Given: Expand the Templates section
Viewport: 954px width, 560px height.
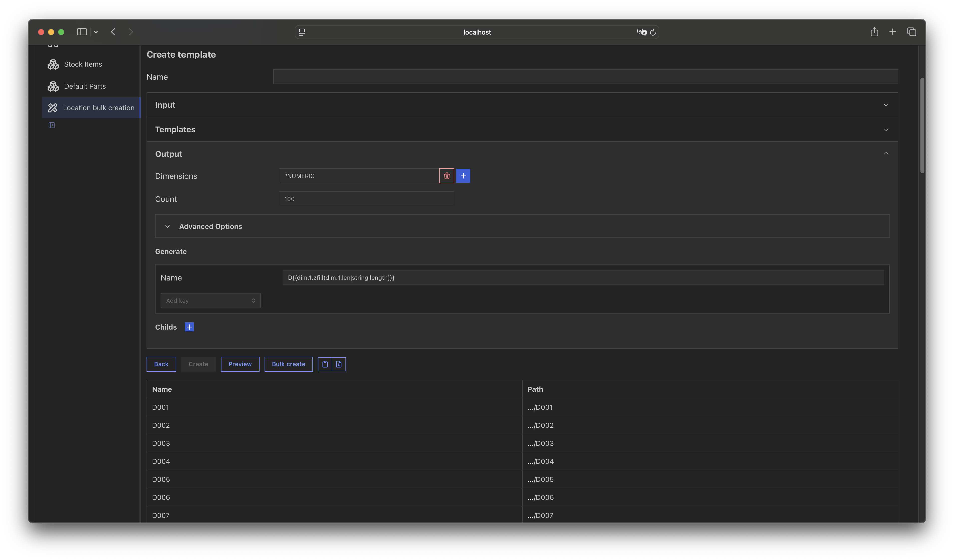Looking at the screenshot, I should 522,129.
